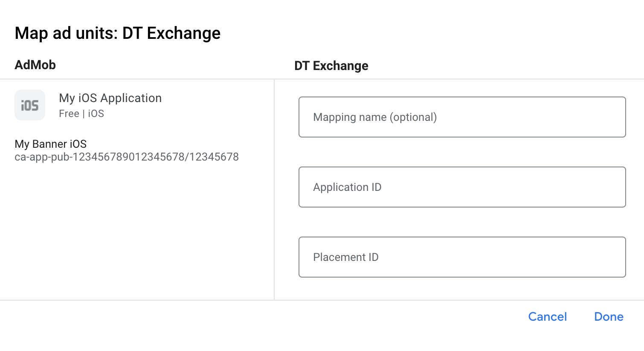Screen dimensions: 644x351
Task: Confirm the mapping with Done
Action: click(x=609, y=317)
